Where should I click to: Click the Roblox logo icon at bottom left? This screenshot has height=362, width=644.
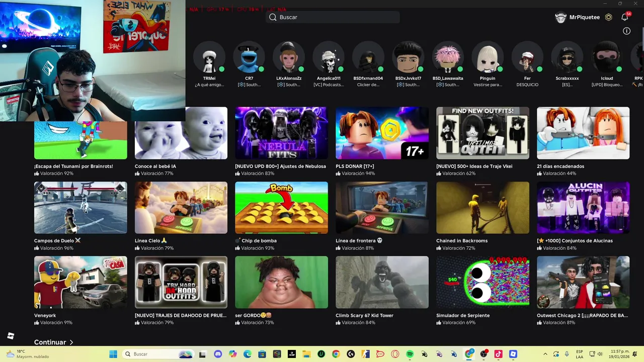(x=11, y=336)
